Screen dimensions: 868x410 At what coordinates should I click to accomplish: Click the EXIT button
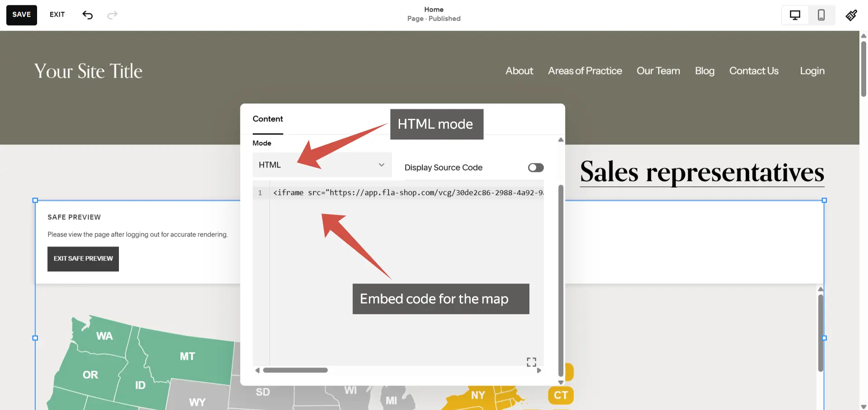pyautogui.click(x=57, y=14)
